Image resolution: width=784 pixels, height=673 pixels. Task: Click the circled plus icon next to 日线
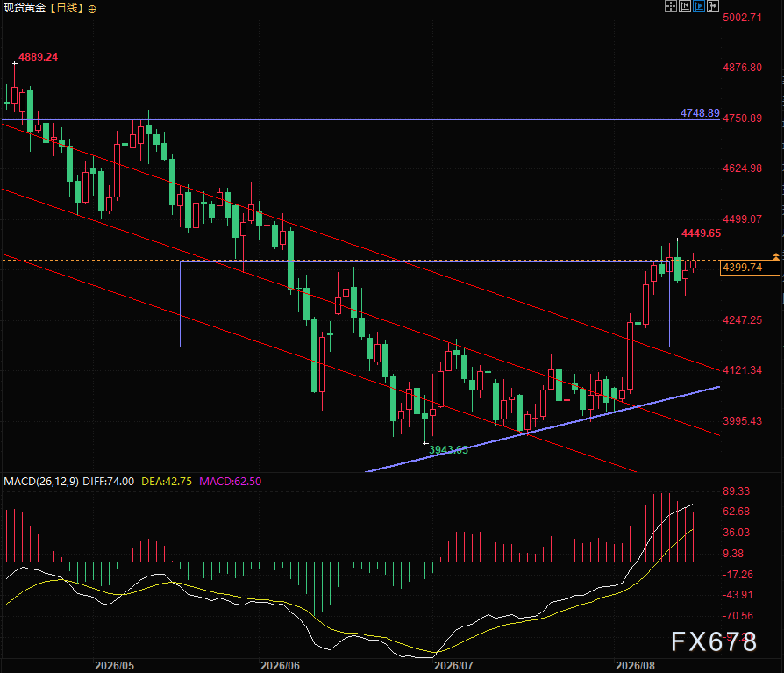click(92, 9)
